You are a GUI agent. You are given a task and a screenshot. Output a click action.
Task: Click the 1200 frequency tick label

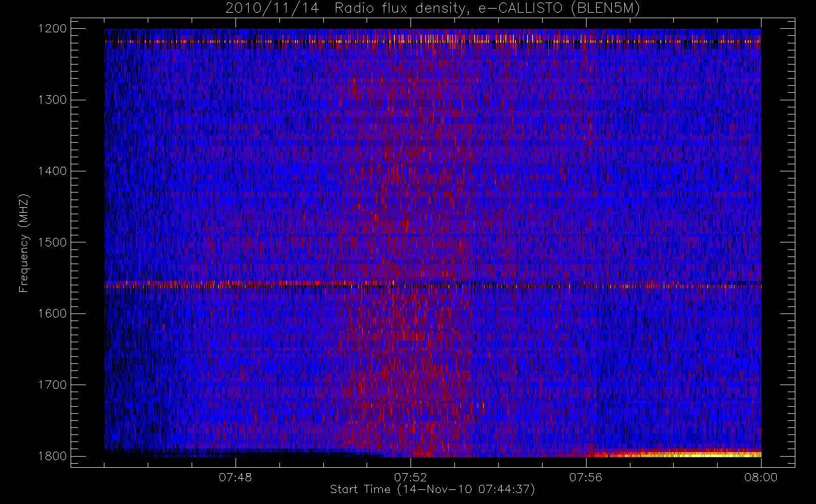click(x=53, y=29)
